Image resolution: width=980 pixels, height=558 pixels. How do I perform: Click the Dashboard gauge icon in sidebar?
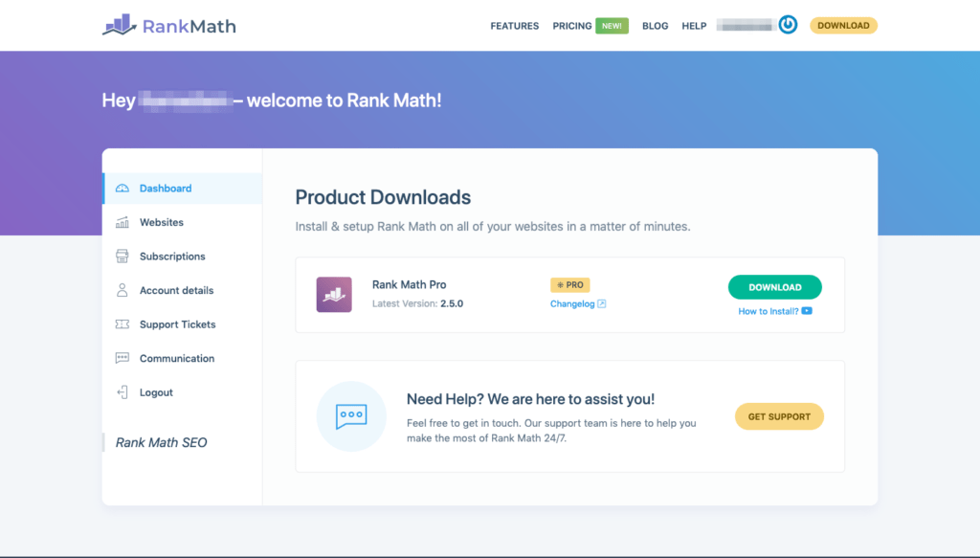point(122,189)
